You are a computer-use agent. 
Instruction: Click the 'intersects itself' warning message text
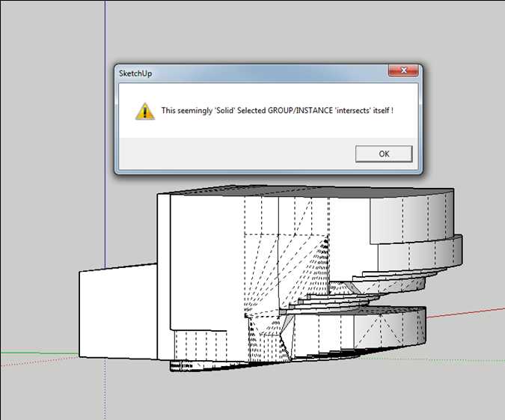click(x=278, y=111)
